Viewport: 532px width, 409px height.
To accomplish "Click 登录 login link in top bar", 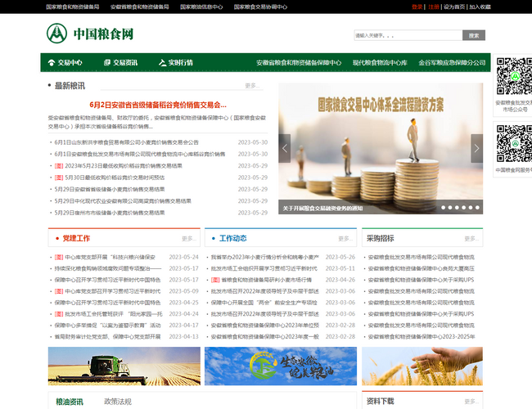I will pyautogui.click(x=417, y=7).
